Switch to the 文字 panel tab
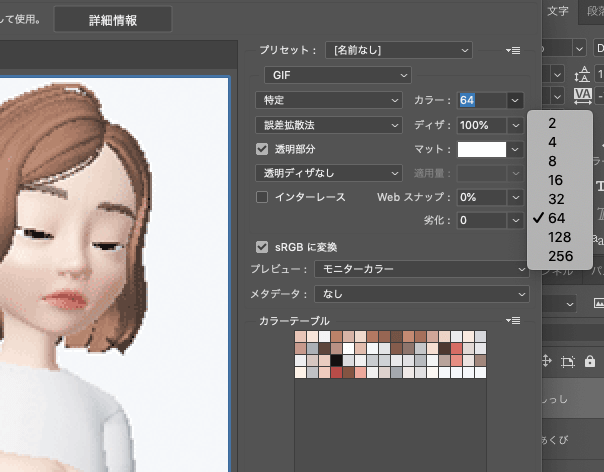Image resolution: width=604 pixels, height=472 pixels. pos(560,11)
